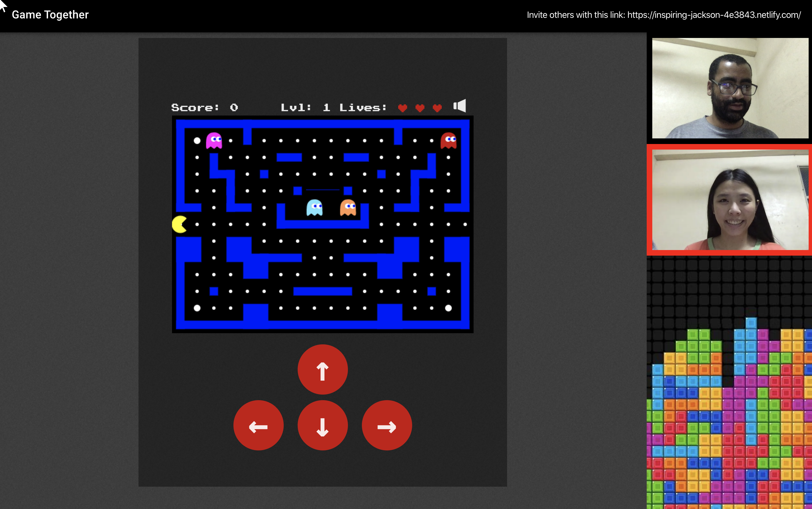812x509 pixels.
Task: Click the up arrow control button
Action: click(x=322, y=369)
